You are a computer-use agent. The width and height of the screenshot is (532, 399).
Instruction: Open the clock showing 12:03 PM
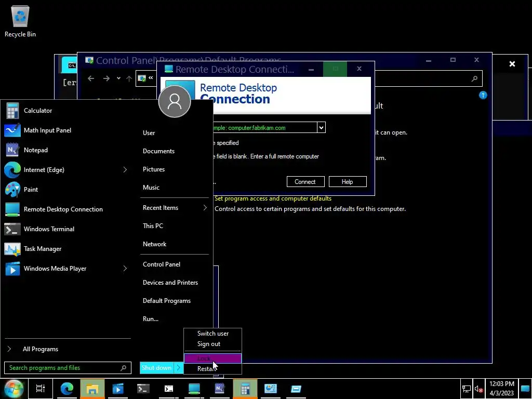click(x=501, y=389)
